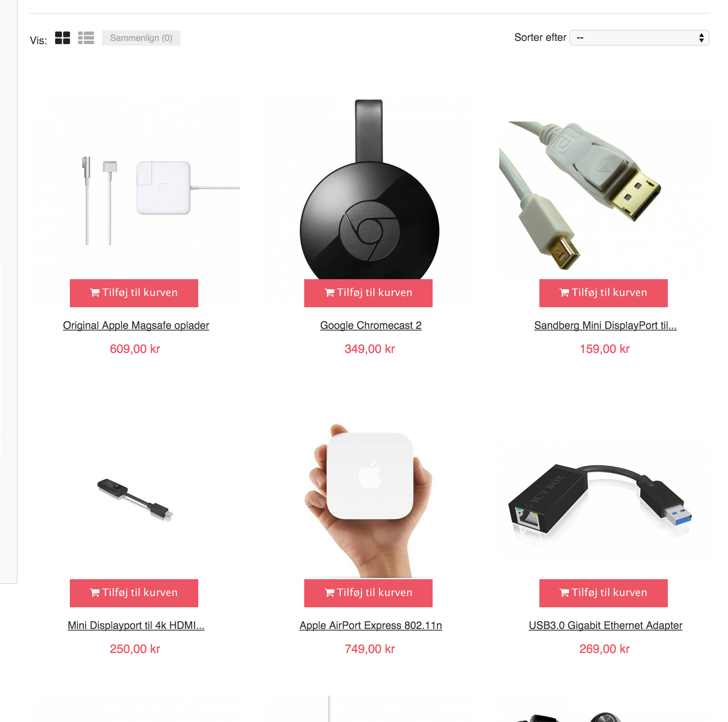The height and width of the screenshot is (722, 728).
Task: Click the Sammenlign (0) button
Action: pyautogui.click(x=141, y=38)
